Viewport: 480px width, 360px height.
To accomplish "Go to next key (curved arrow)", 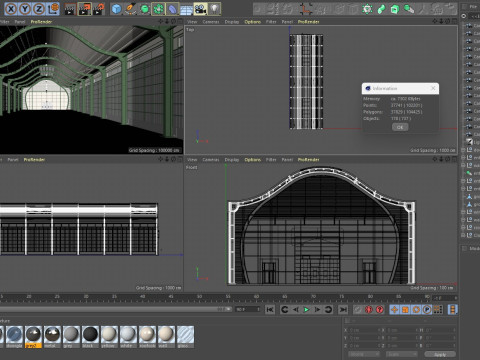I will tap(328, 310).
